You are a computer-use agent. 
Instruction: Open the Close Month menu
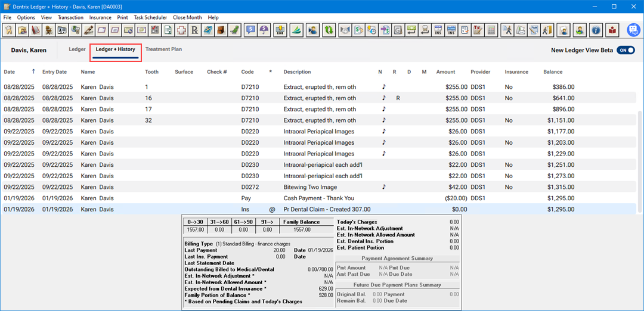pos(187,18)
